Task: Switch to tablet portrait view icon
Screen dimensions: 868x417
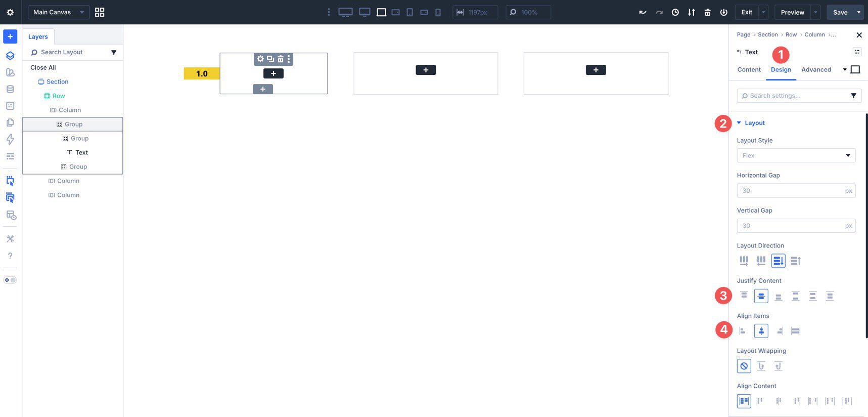Action: (x=409, y=12)
